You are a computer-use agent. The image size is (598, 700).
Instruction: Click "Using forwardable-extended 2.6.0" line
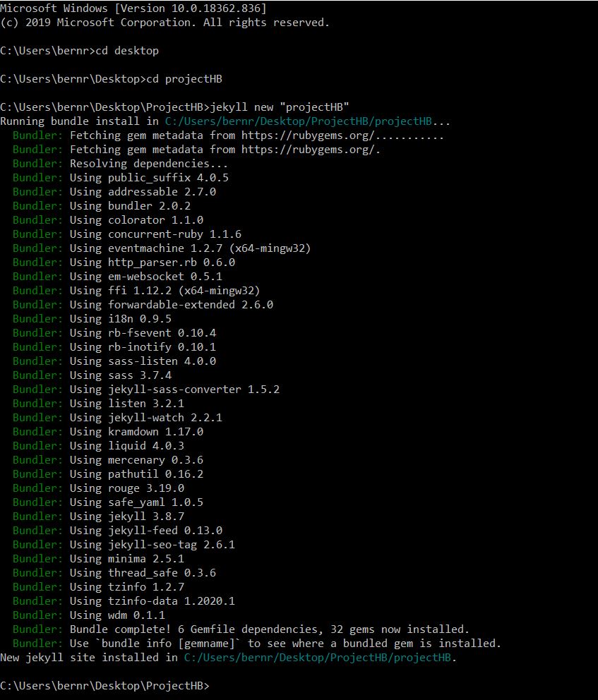pyautogui.click(x=143, y=305)
